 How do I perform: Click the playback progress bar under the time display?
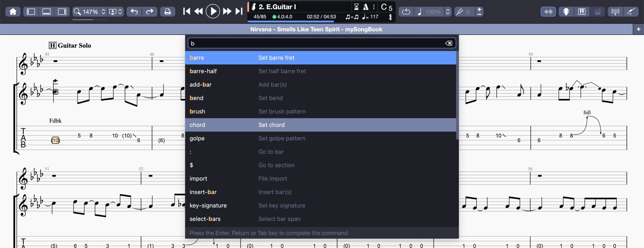pyautogui.click(x=321, y=21)
